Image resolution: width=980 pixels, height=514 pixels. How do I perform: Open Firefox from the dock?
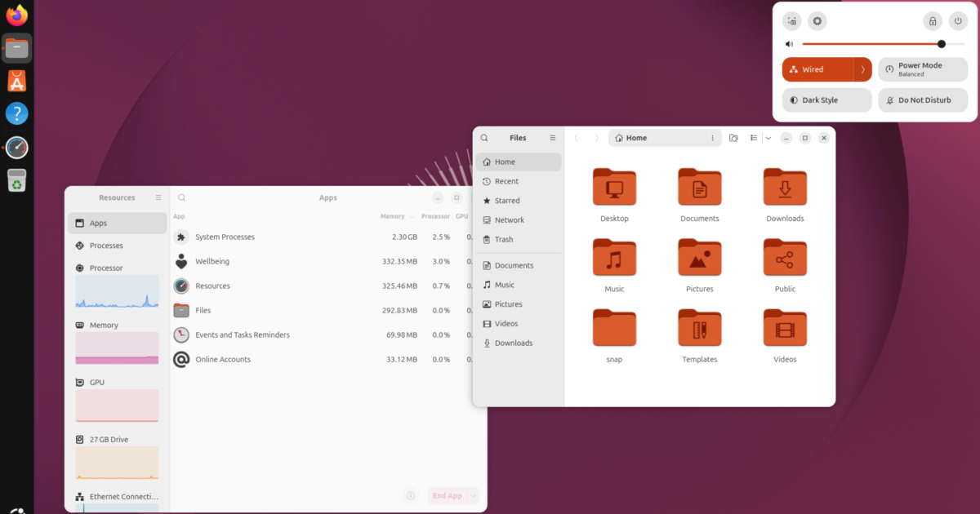[x=16, y=16]
